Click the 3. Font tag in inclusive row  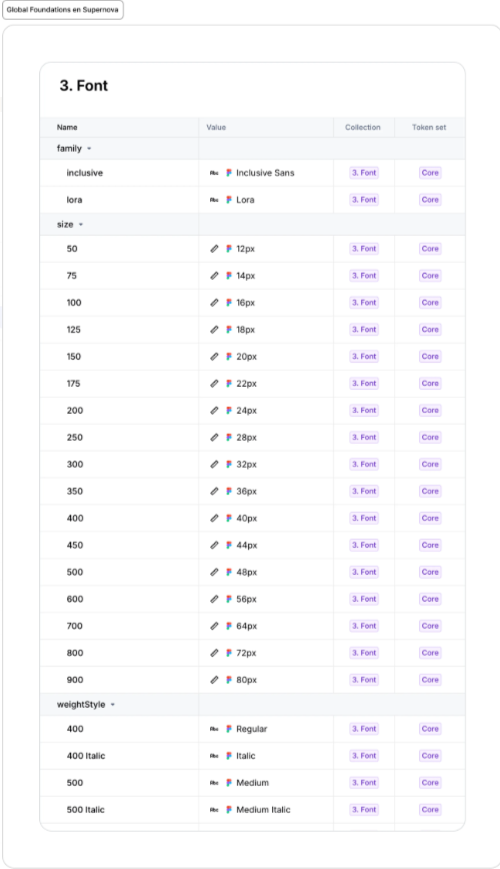click(x=364, y=173)
